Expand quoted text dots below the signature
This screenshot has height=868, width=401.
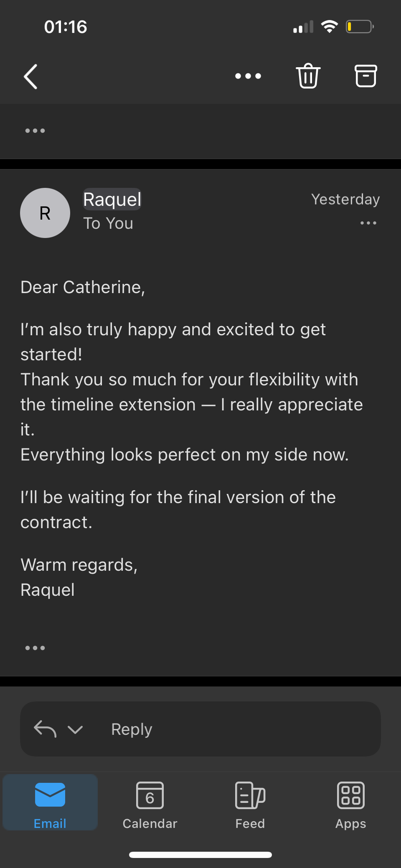coord(35,648)
